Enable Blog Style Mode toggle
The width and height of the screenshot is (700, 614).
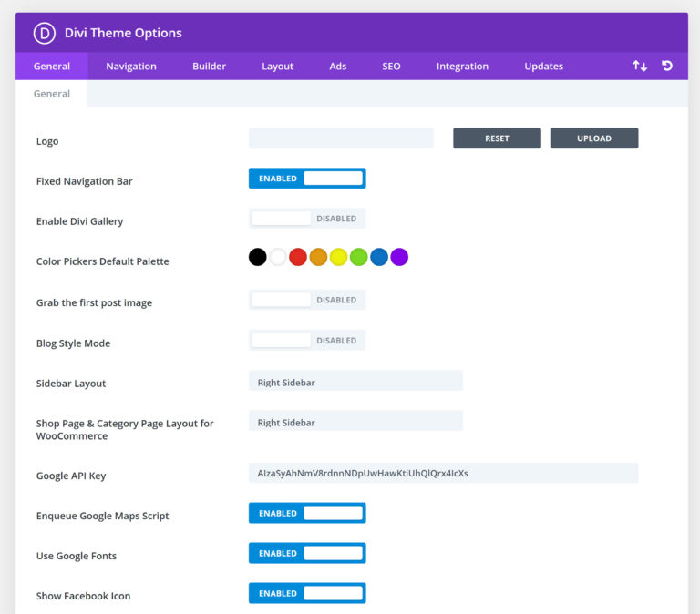coord(307,340)
